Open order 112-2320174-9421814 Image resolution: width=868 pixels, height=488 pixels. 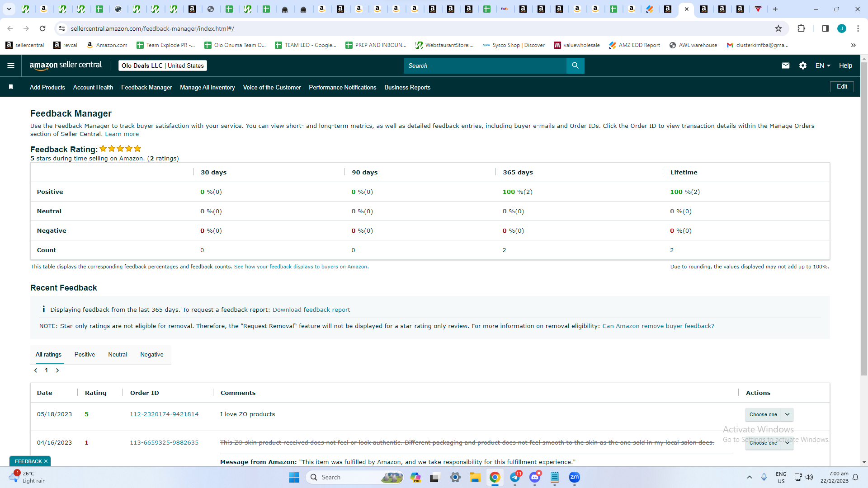pyautogui.click(x=164, y=414)
